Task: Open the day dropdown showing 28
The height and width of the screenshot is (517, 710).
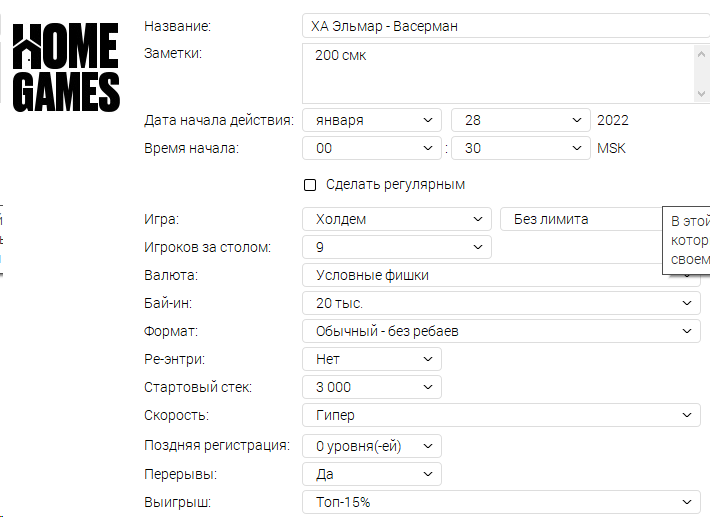Action: click(x=521, y=120)
